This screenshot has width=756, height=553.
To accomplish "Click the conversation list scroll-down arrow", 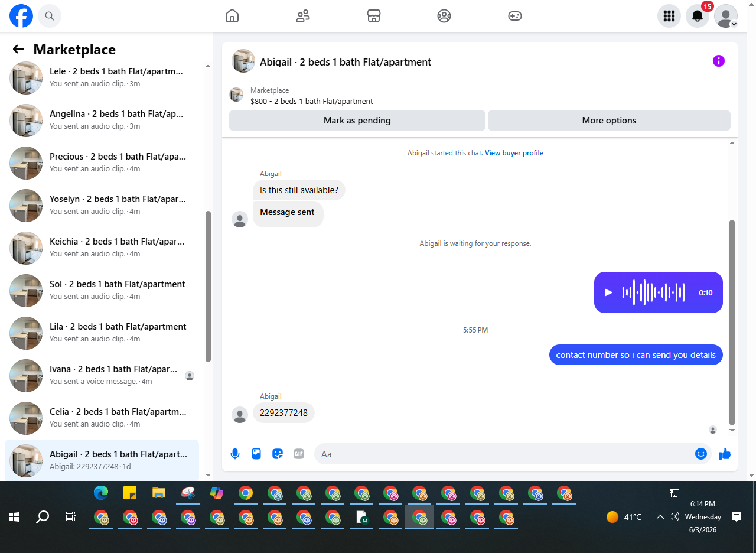I will pyautogui.click(x=208, y=475).
